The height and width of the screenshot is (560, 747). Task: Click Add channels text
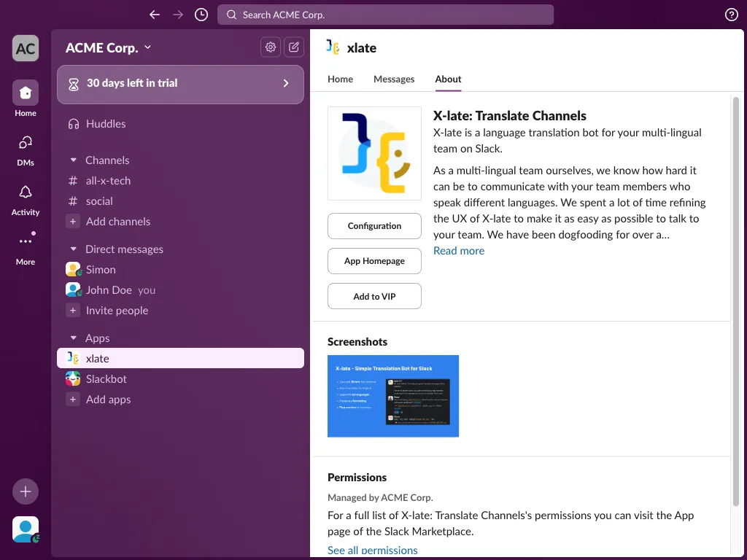click(x=118, y=222)
